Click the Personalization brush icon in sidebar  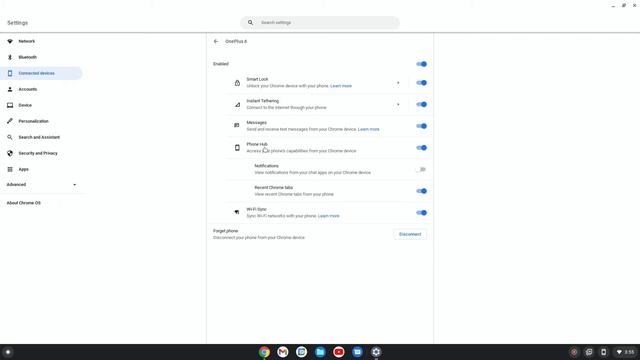(x=10, y=121)
